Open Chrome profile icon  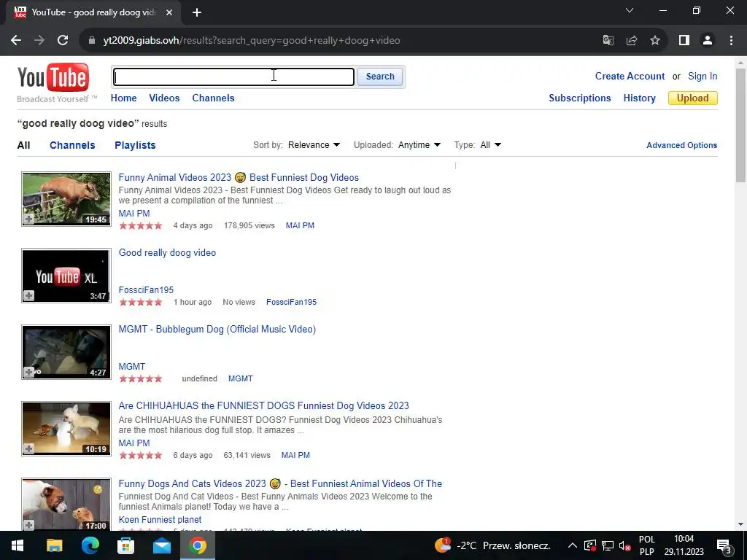click(708, 41)
